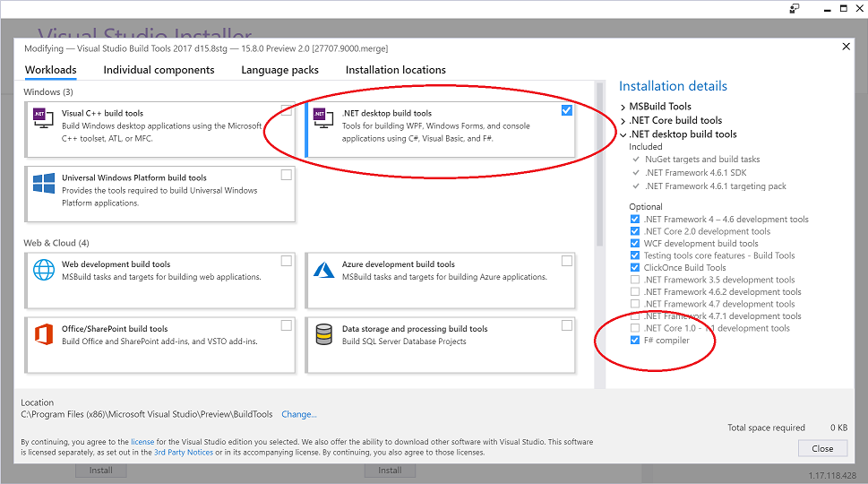Uncheck the F# compiler option
868x484 pixels.
click(635, 340)
